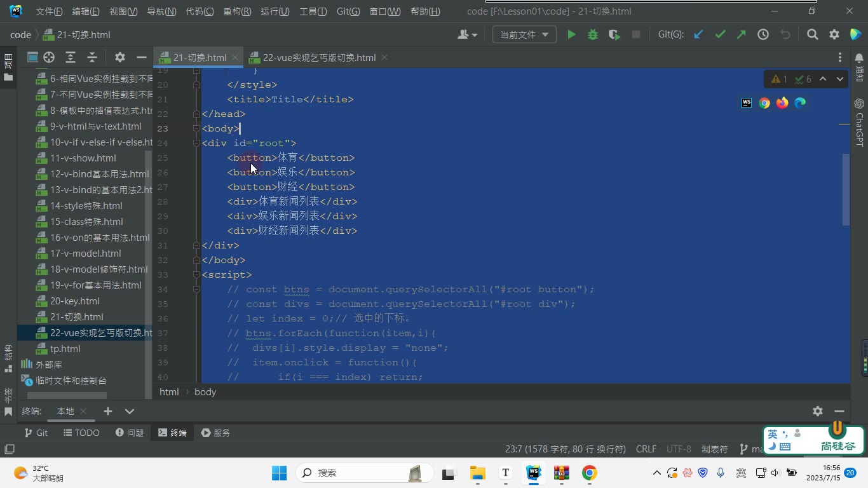Open the 文件(F) menu
This screenshot has height=488, width=868.
point(49,11)
